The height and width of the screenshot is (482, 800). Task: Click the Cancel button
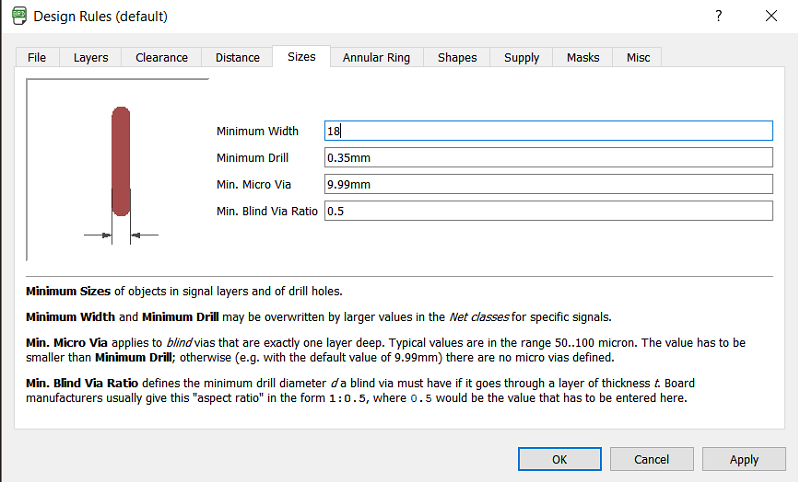[651, 459]
